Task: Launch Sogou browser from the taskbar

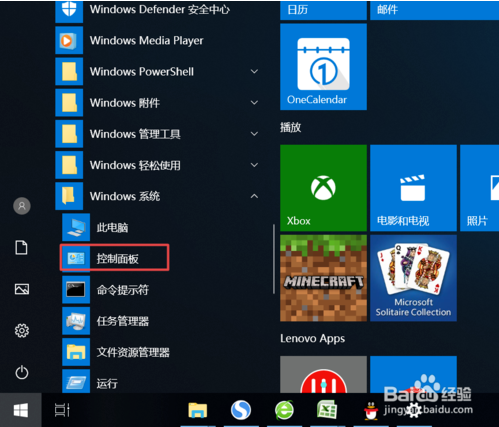Action: [241, 410]
